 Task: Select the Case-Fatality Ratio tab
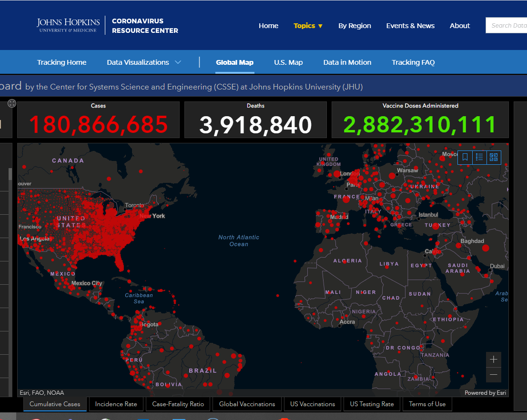[x=178, y=404]
